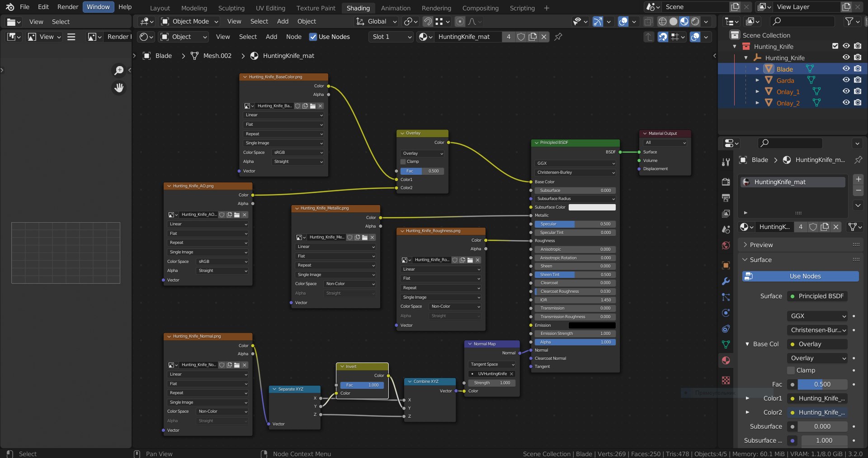
Task: Open the Slot 1 material slot dropdown
Action: pos(392,37)
